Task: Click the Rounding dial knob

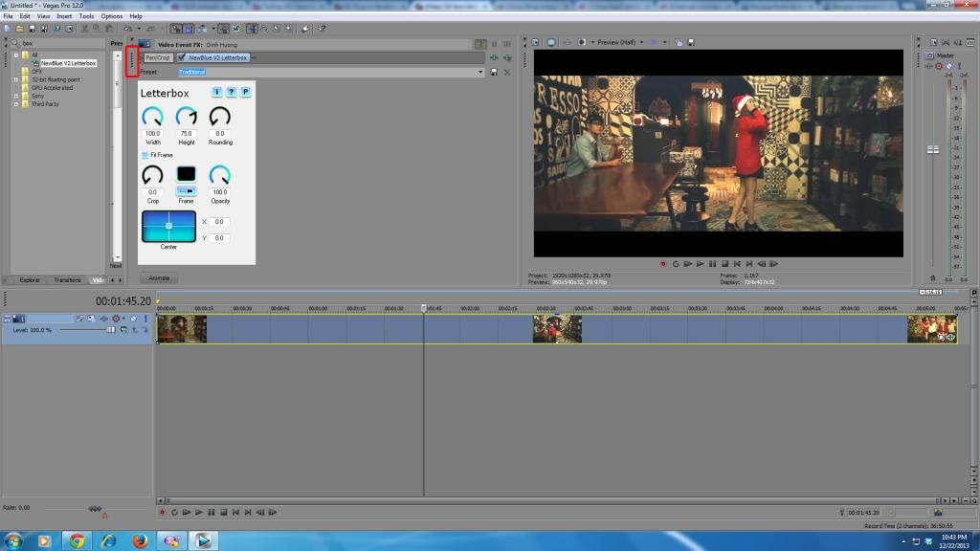Action: 220,116
